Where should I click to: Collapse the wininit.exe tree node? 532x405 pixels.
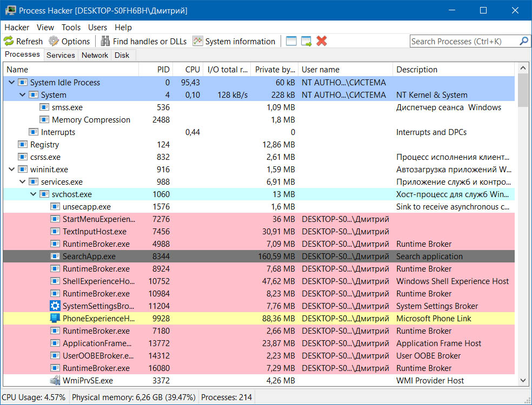click(x=11, y=170)
